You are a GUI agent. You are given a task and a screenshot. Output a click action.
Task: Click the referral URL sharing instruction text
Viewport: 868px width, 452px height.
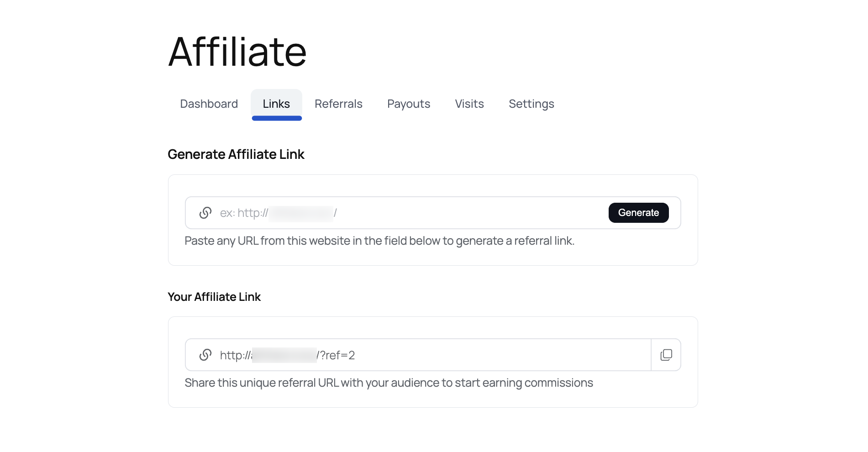389,383
